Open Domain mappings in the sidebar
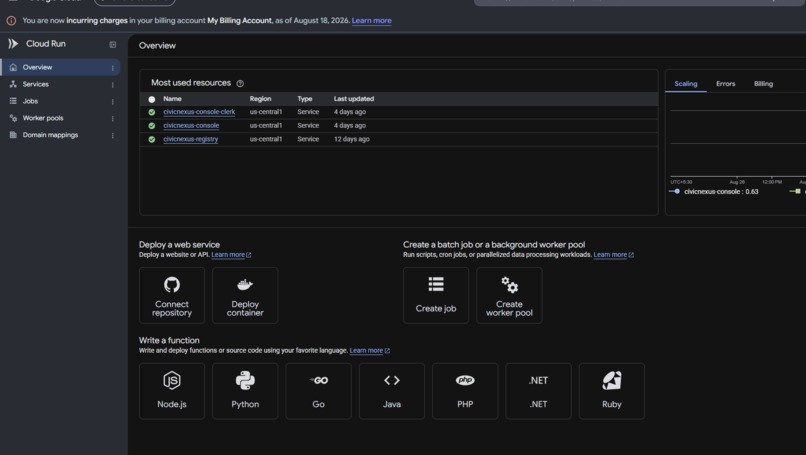806x455 pixels. [61, 135]
